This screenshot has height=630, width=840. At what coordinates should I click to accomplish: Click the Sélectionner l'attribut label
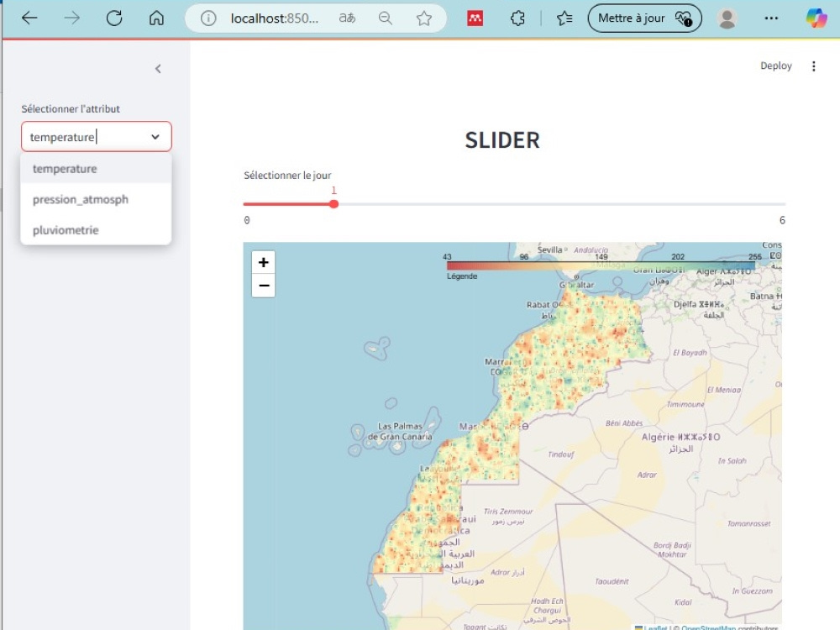tap(71, 108)
